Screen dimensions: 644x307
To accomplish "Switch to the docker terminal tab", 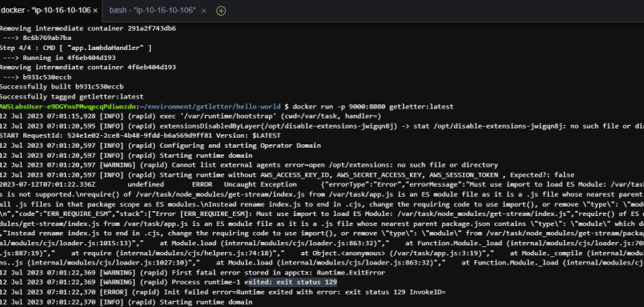I will (45, 10).
